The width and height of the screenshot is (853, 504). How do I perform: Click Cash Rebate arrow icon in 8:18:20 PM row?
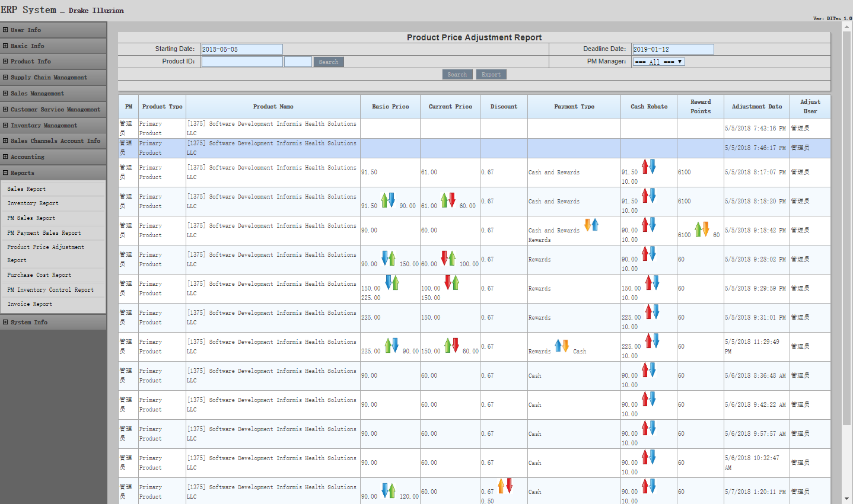649,195
